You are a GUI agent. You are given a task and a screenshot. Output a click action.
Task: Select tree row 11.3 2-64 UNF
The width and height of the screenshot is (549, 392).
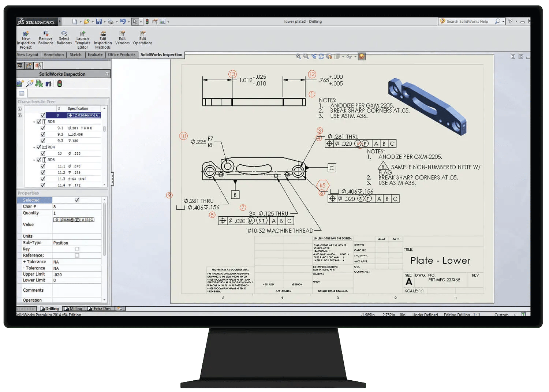point(71,179)
